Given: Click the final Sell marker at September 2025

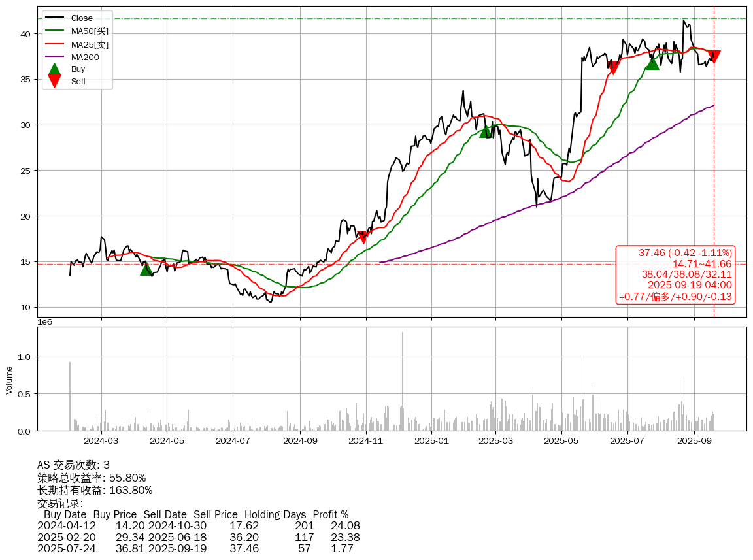Looking at the screenshot, I should pos(714,57).
